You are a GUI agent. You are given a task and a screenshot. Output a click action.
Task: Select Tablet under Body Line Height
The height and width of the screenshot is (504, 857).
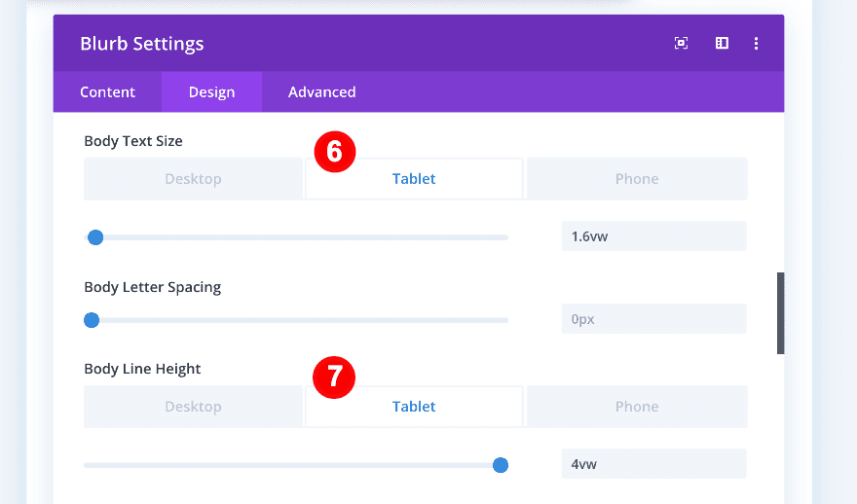pyautogui.click(x=414, y=407)
